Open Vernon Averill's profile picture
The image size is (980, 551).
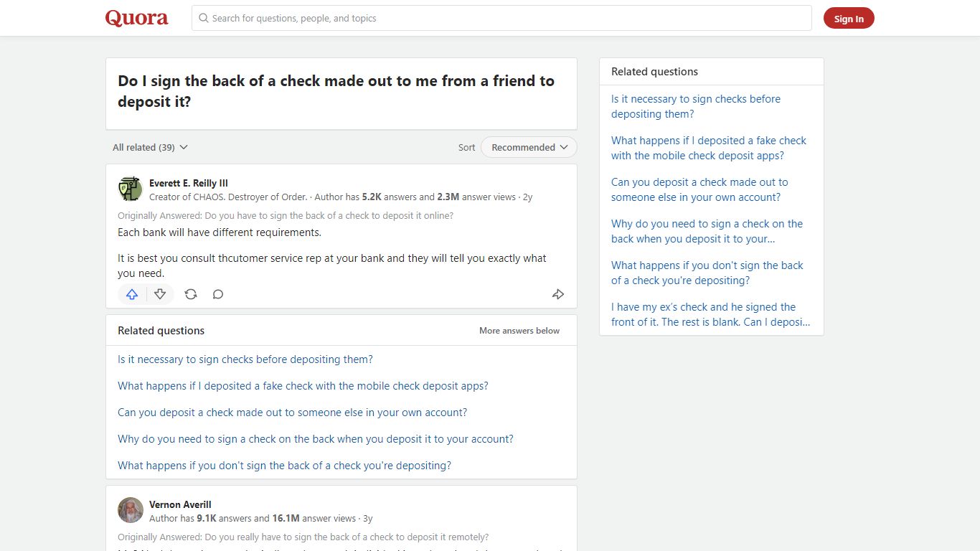(x=130, y=510)
